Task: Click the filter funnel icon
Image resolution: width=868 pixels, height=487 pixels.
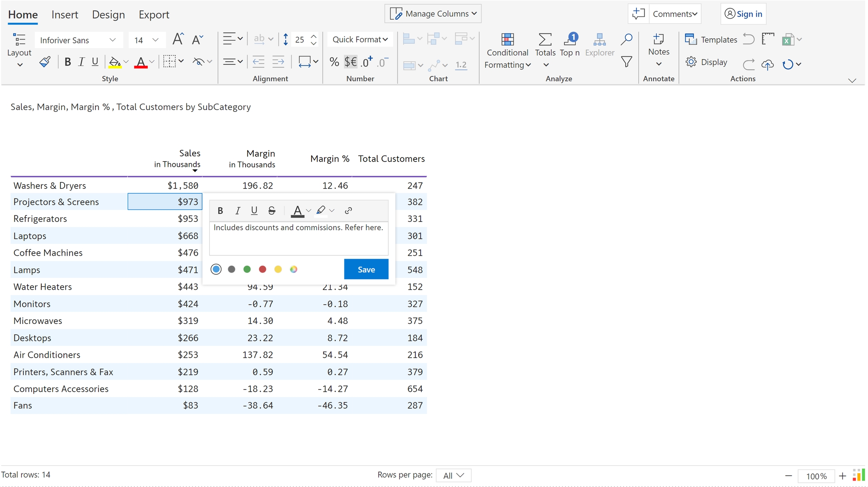Action: [x=626, y=62]
